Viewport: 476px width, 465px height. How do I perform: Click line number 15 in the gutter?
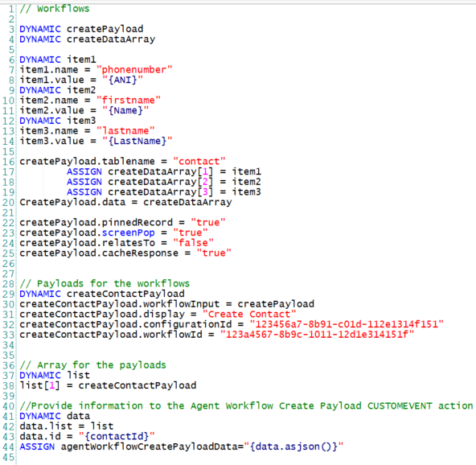coord(9,151)
